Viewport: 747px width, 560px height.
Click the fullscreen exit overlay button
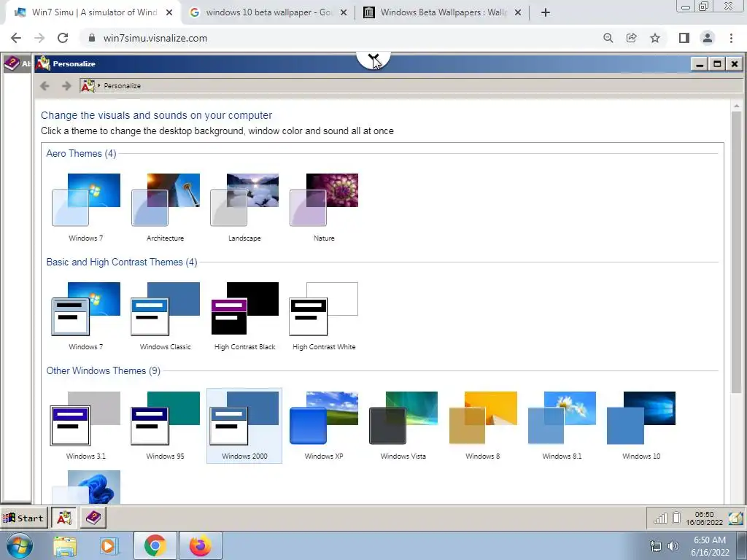point(373,60)
